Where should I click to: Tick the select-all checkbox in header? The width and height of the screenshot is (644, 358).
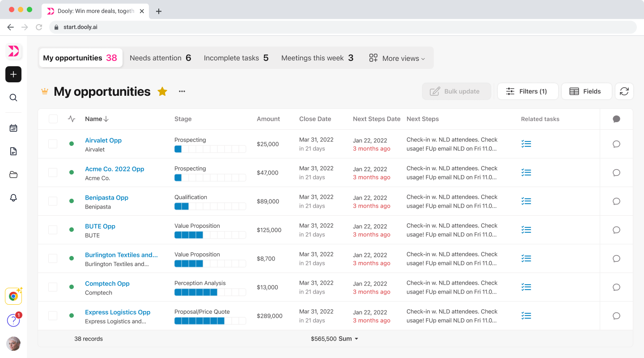pos(53,119)
